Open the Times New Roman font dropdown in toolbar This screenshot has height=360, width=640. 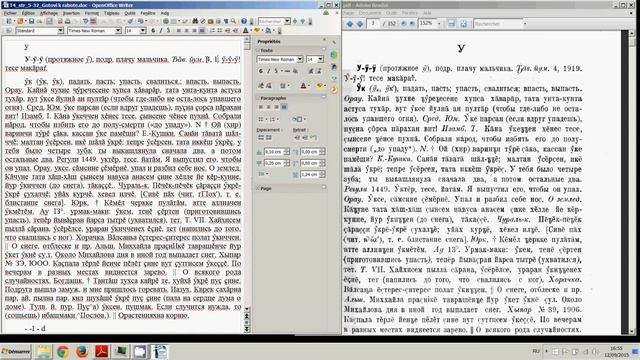118,31
